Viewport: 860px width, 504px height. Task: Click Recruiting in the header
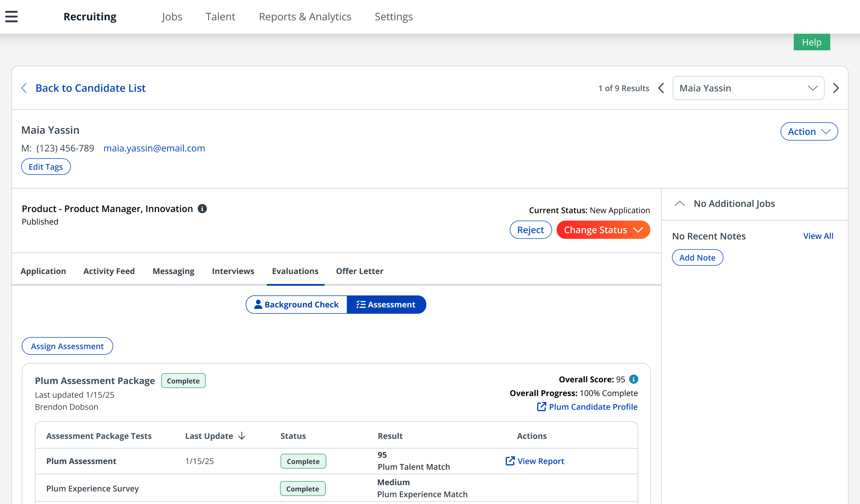pyautogui.click(x=90, y=16)
